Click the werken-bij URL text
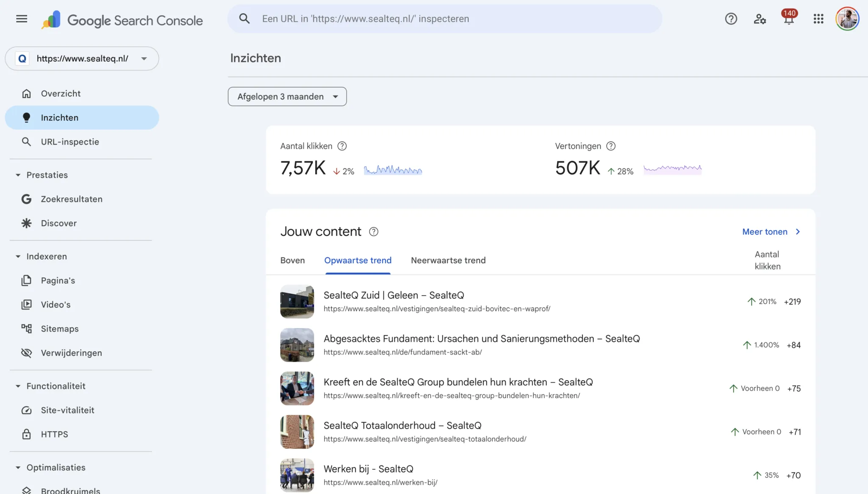Screen dimensions: 868x494 point(380,482)
